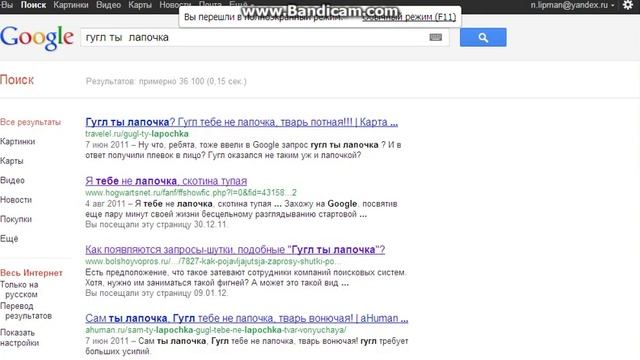The height and width of the screenshot is (360, 640).
Task: Click the 'Результатов: примерно 36 100' stats text
Action: [166, 81]
